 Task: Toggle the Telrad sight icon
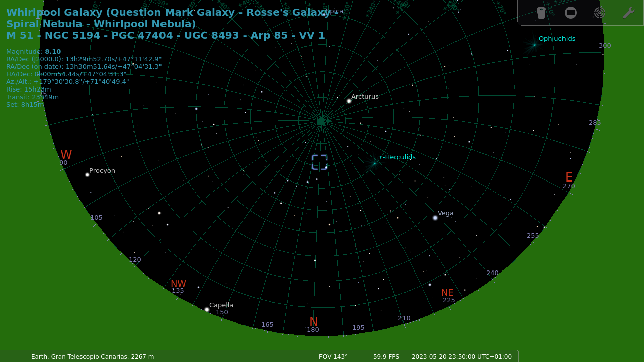click(599, 13)
